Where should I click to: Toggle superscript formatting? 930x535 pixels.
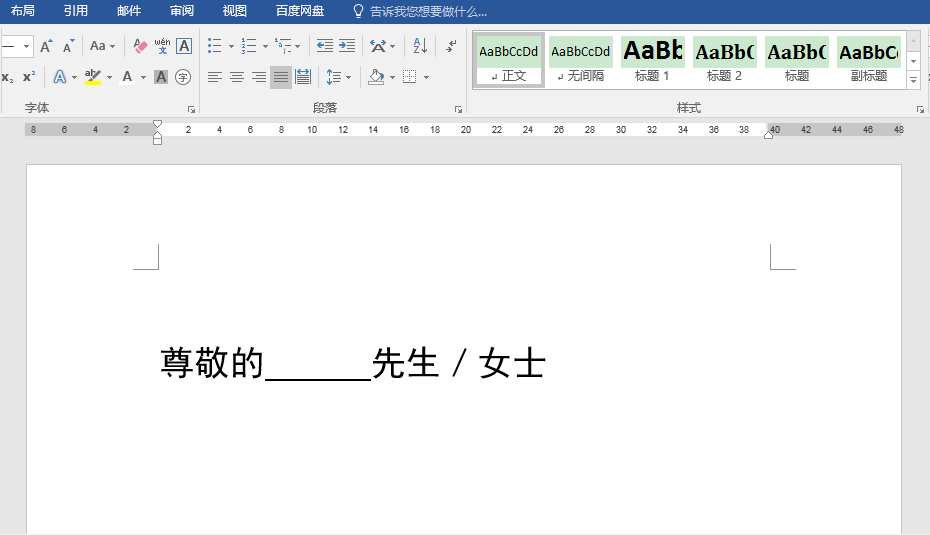(29, 77)
